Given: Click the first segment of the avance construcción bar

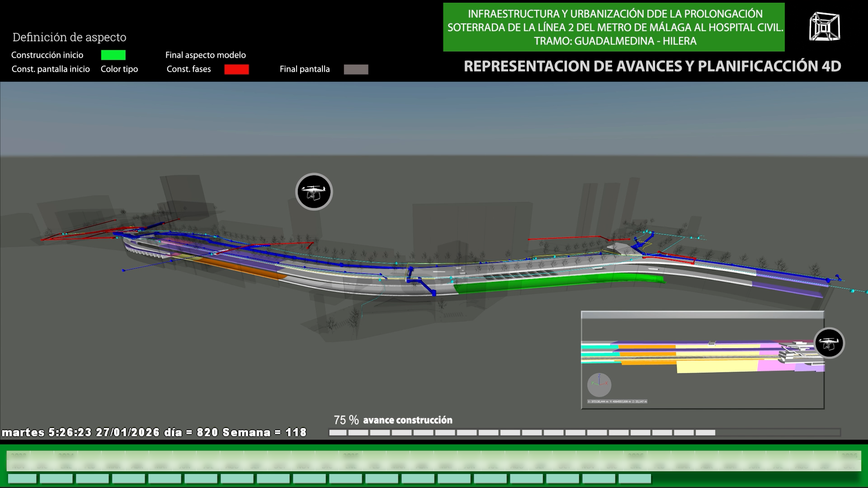Looking at the screenshot, I should (x=338, y=432).
